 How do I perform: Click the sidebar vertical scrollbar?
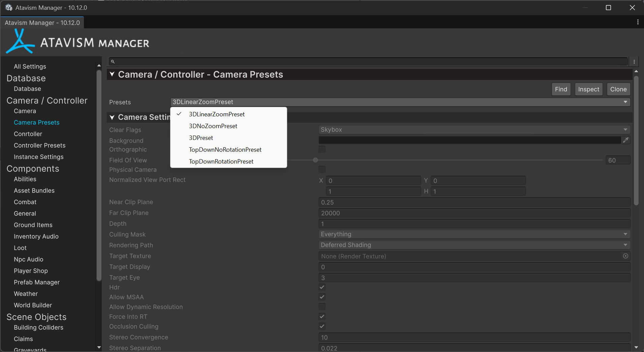[x=99, y=175]
